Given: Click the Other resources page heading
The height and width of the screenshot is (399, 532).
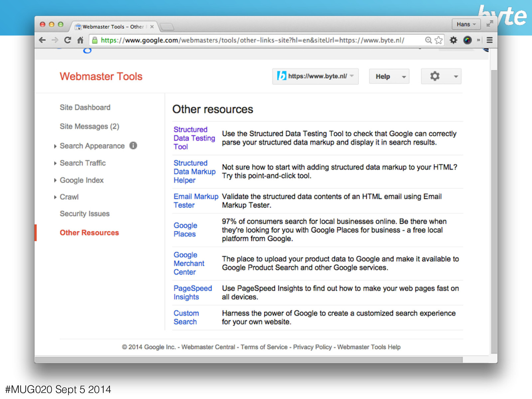Looking at the screenshot, I should point(213,109).
